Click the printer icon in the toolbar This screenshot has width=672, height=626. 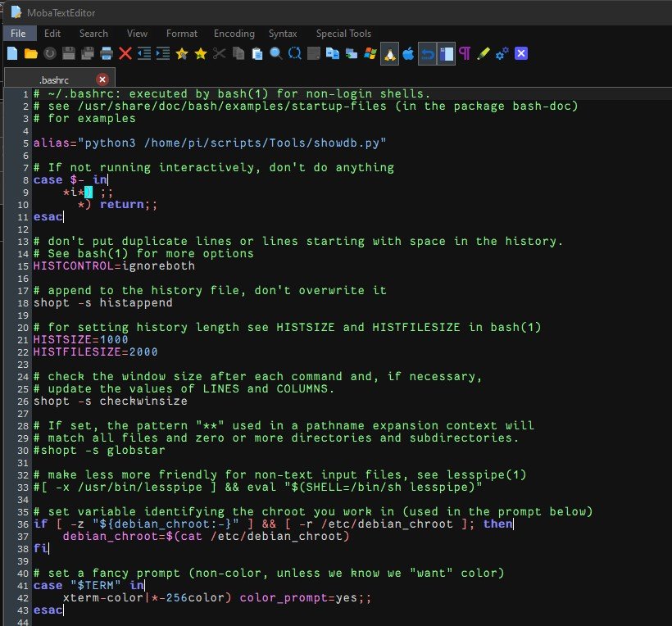tap(107, 54)
